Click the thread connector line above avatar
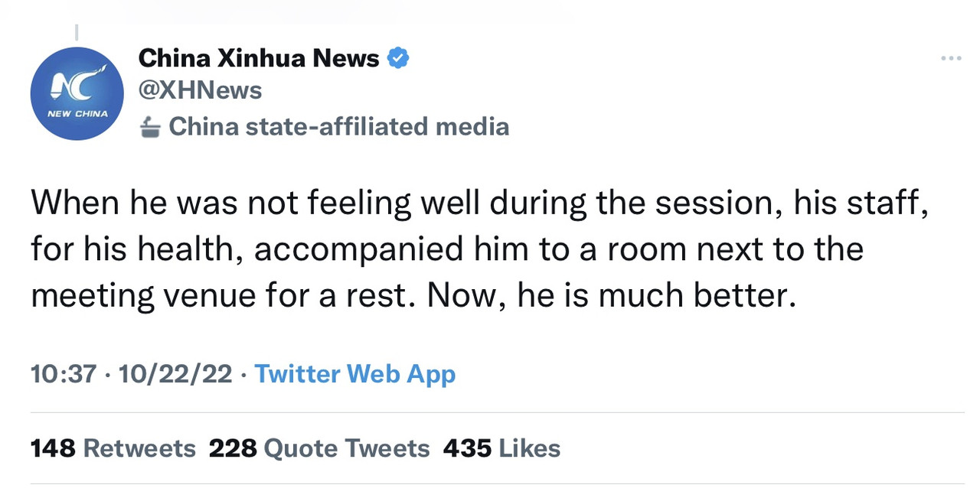980x488 pixels. [x=77, y=33]
